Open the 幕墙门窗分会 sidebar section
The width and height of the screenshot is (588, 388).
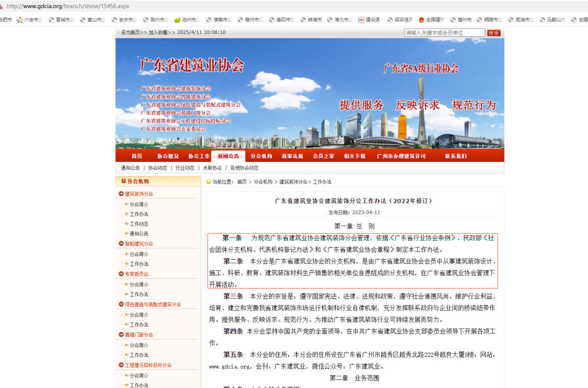[x=139, y=335]
